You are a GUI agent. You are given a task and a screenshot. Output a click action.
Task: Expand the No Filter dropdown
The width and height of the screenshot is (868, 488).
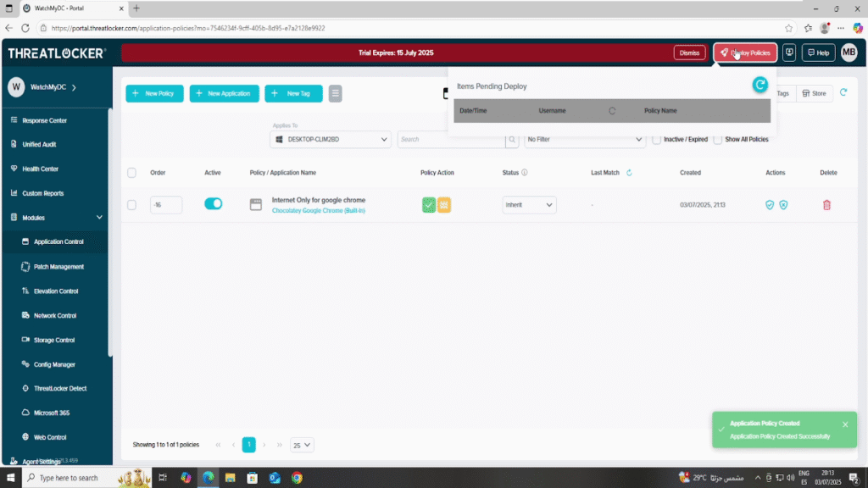[585, 140]
